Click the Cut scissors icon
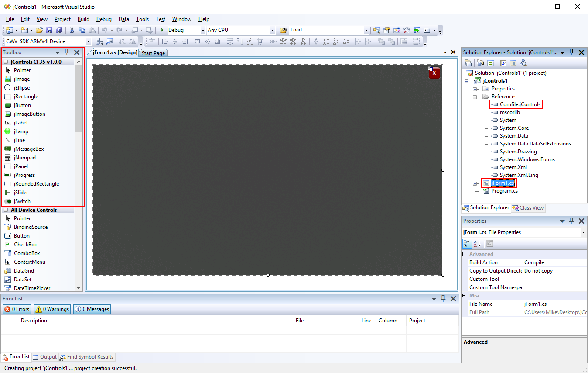 pos(72,30)
